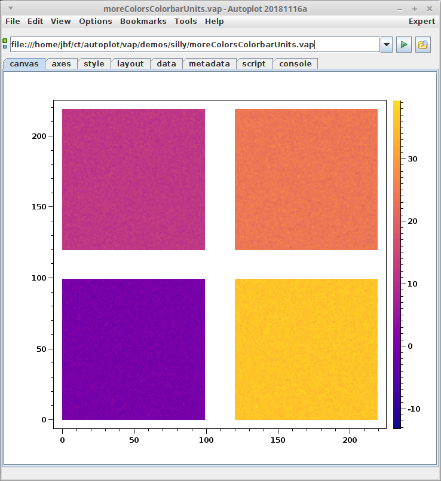Image resolution: width=441 pixels, height=481 pixels.
Task: Open the View menu
Action: tap(61, 21)
